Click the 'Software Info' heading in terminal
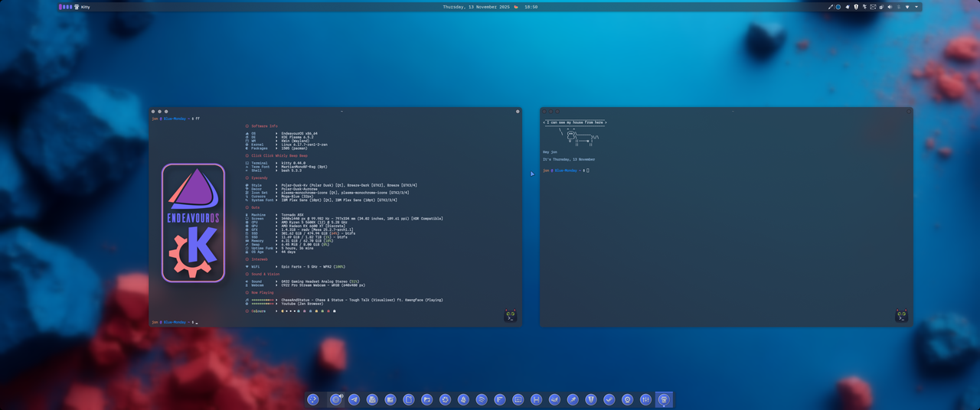980x410 pixels. [264, 126]
